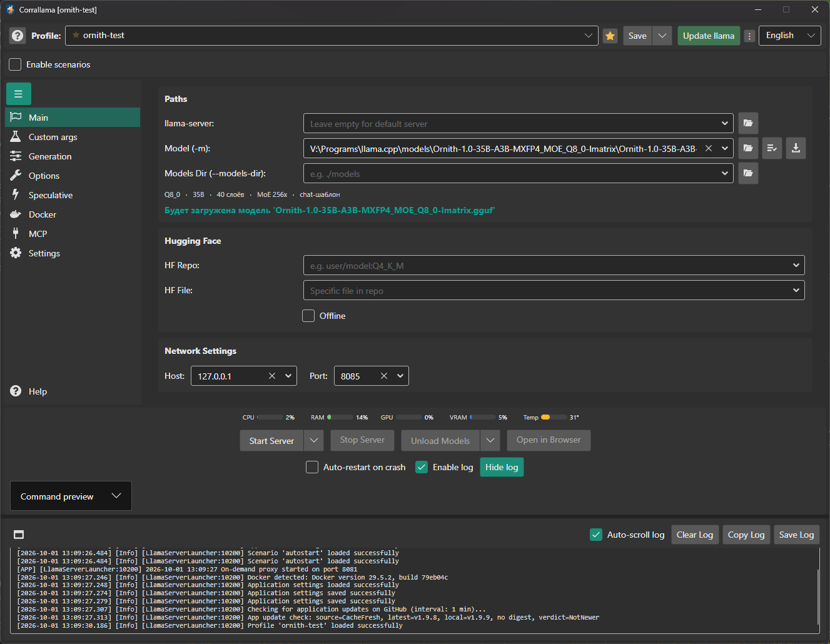
Task: Browse for llama-server executable folder
Action: tap(748, 123)
